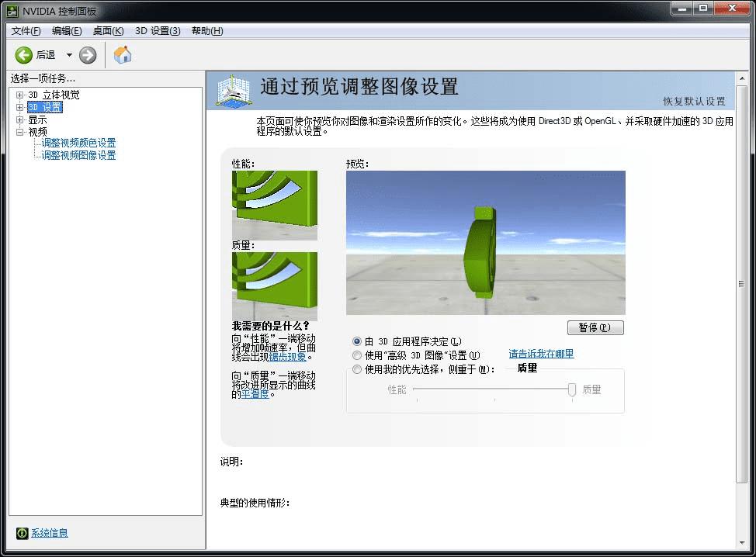Image resolution: width=756 pixels, height=557 pixels.
Task: Expand the 3D 立体视觉 tree node
Action: tap(19, 95)
